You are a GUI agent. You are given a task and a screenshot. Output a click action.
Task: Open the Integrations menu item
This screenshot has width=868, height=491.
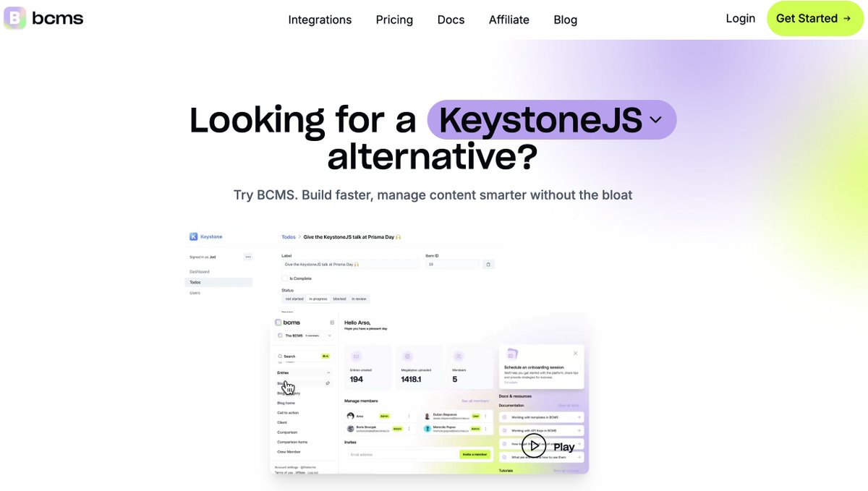click(320, 20)
